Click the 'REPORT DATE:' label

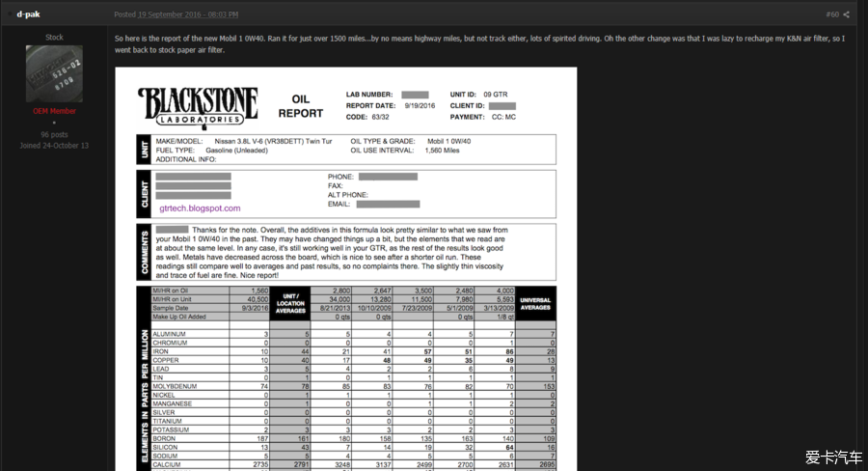(x=371, y=106)
